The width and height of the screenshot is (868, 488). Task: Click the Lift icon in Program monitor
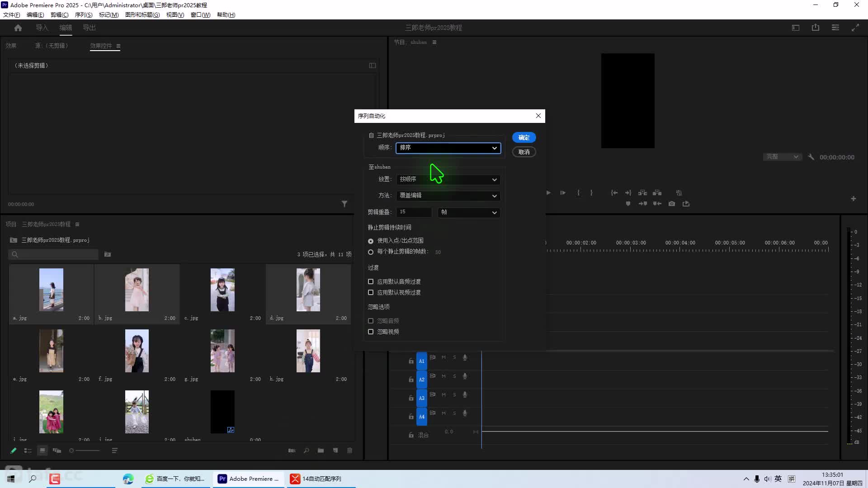(642, 193)
